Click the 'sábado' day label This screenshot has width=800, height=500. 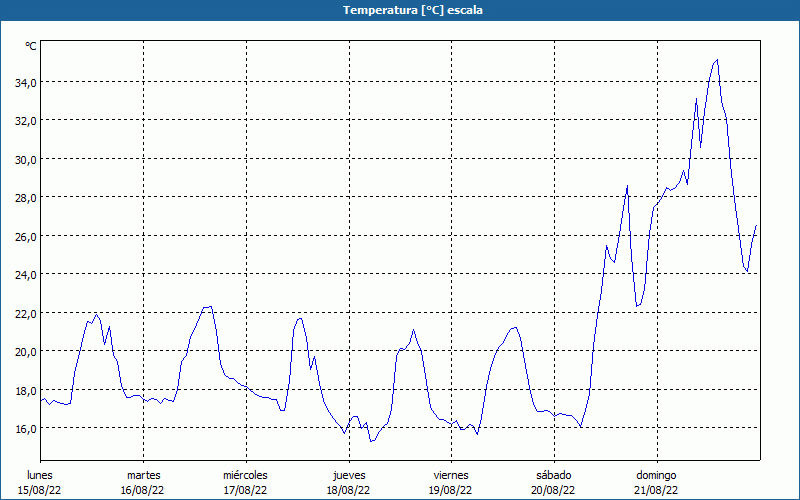coord(554,475)
